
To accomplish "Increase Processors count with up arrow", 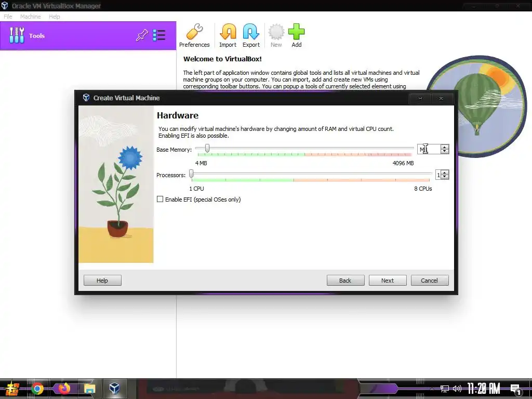I will [x=445, y=172].
